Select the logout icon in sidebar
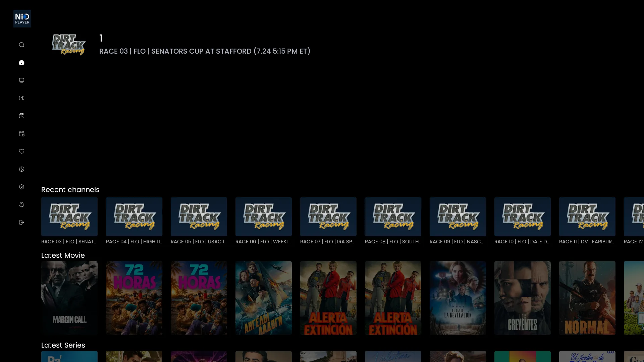This screenshot has height=362, width=644. point(21,223)
